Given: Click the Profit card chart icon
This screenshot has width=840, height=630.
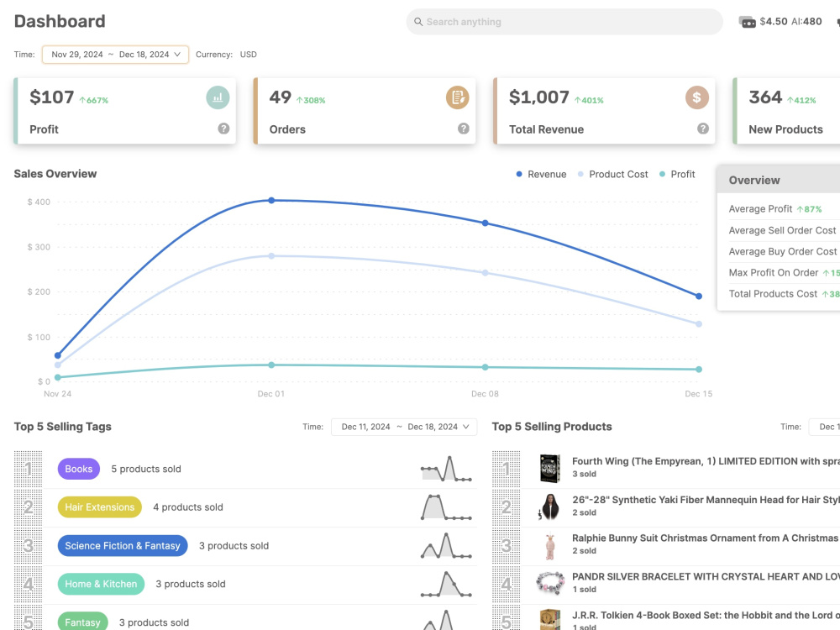Looking at the screenshot, I should (x=218, y=97).
